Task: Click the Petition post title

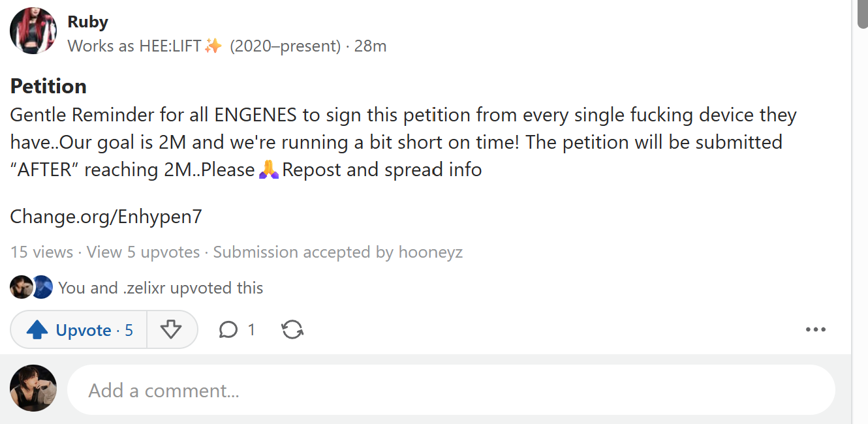Action: coord(48,86)
